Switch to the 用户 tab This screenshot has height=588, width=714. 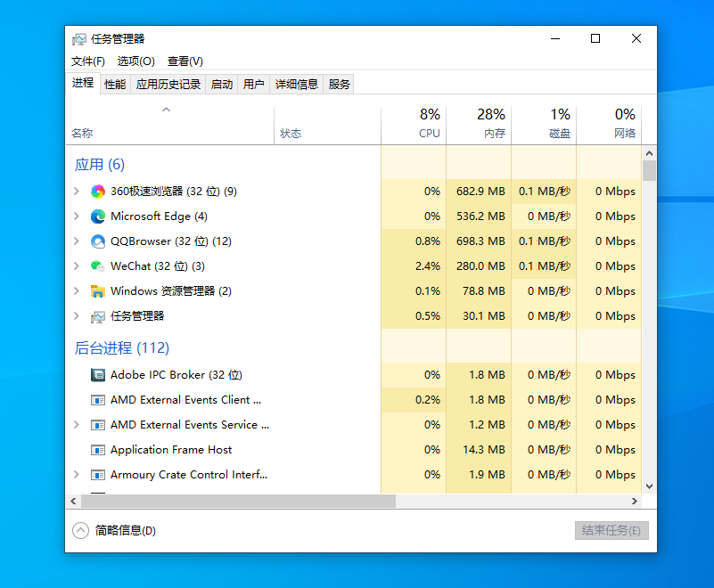click(x=254, y=85)
